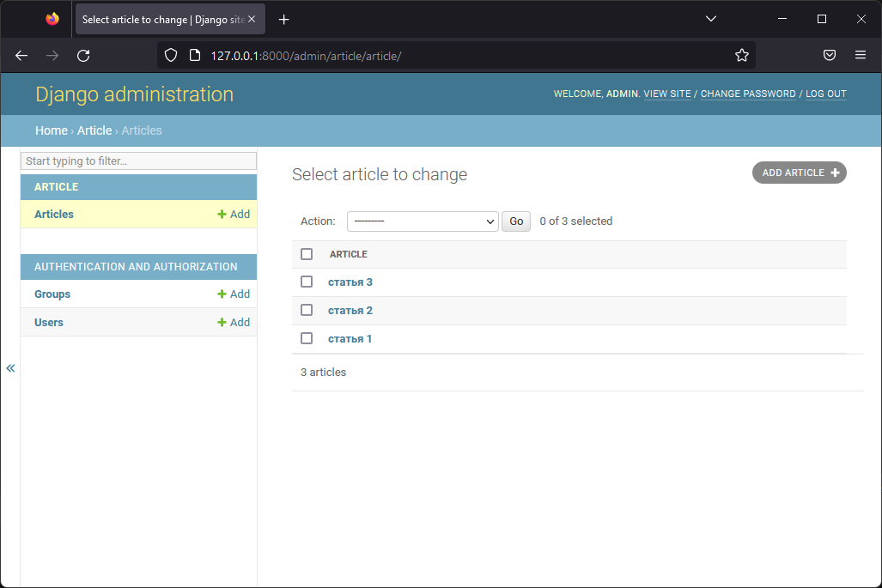Open a new browser tab
Viewport: 882px width, 588px height.
[284, 19]
